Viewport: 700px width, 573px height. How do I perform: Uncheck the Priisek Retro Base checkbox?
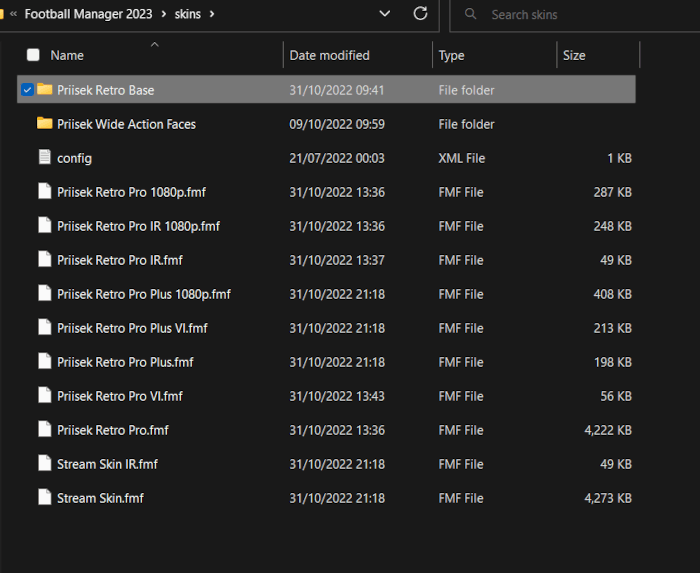(27, 90)
